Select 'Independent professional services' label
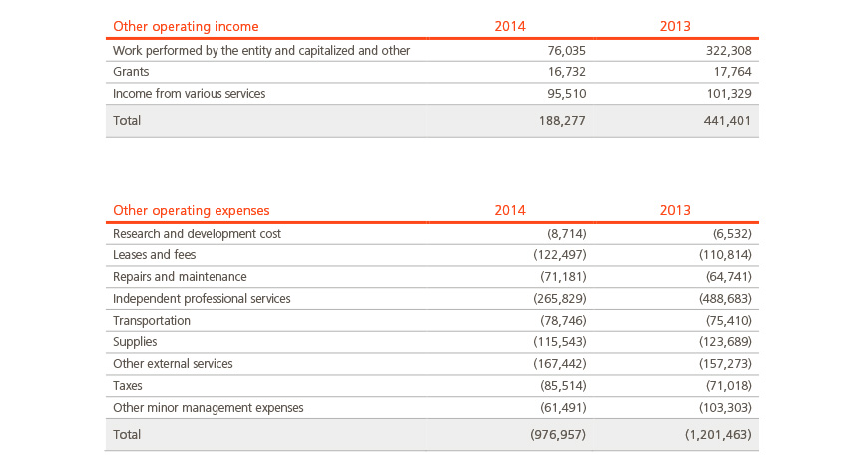This screenshot has width=868, height=458. click(x=202, y=299)
